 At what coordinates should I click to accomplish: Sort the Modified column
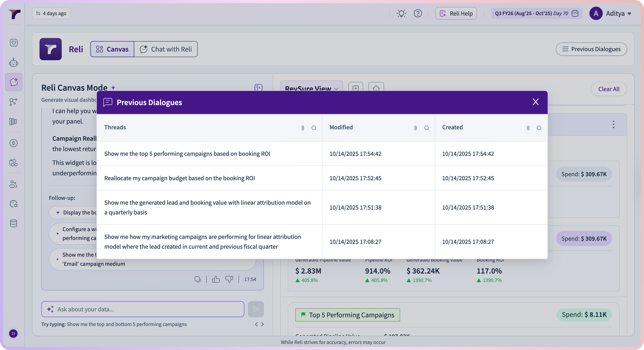pos(415,128)
